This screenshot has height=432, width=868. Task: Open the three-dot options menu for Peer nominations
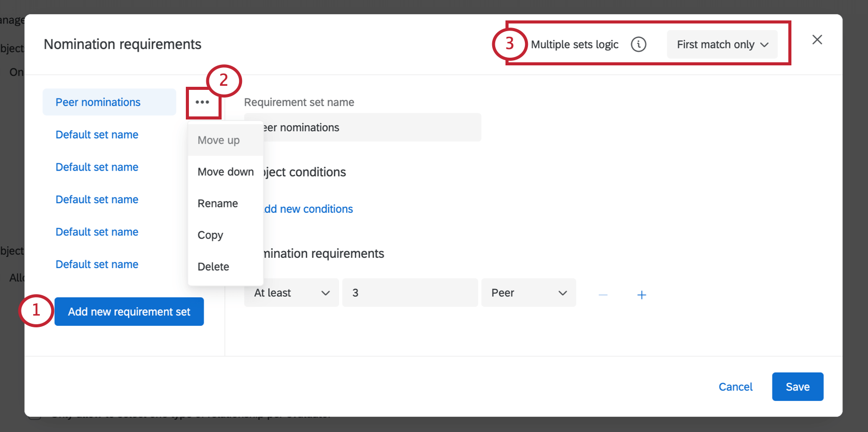pos(203,102)
